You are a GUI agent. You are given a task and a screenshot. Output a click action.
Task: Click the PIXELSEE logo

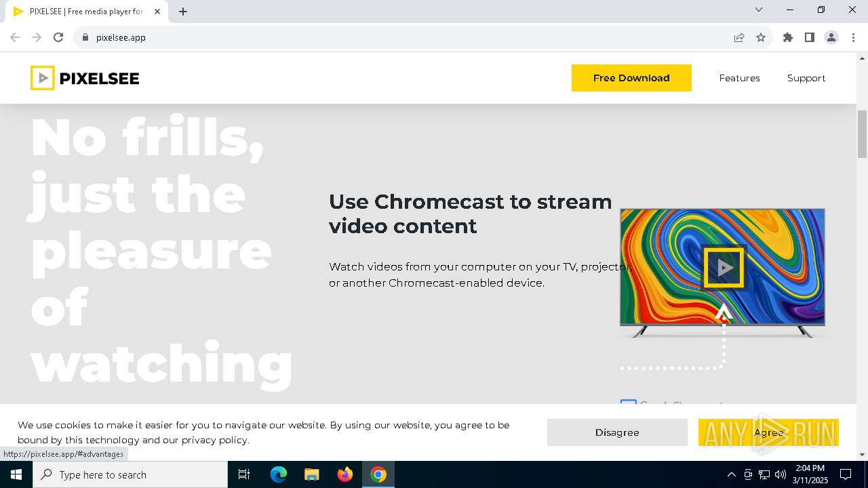(x=85, y=78)
